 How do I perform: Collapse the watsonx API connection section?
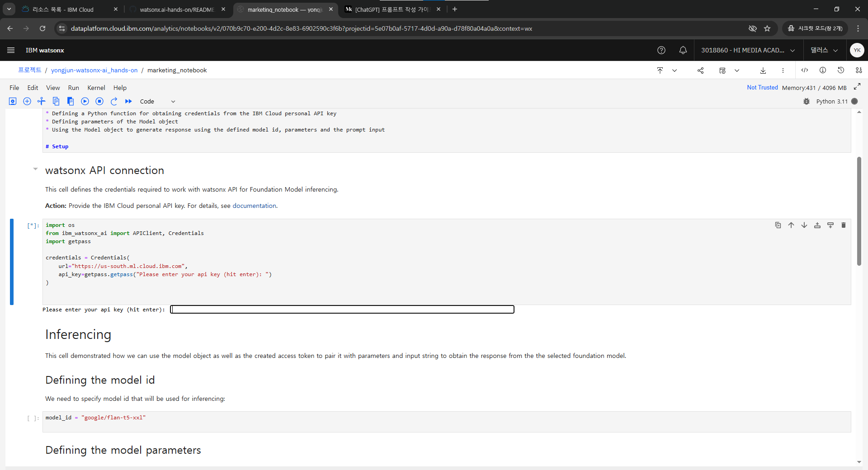[x=35, y=169]
